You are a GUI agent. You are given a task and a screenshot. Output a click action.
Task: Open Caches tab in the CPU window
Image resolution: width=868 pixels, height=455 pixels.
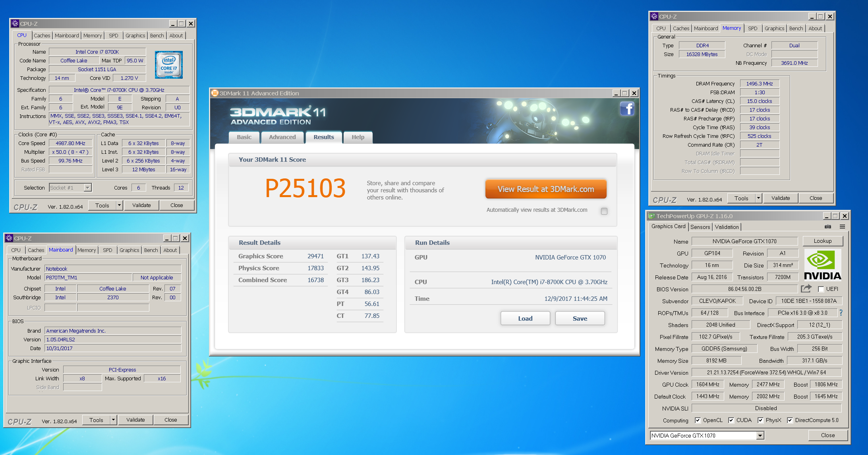tap(42, 35)
